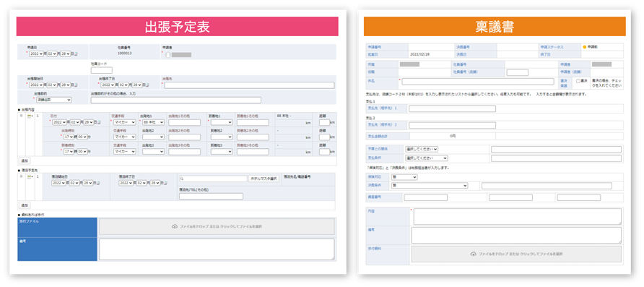Click the 到着地2その他 input field
644x287 pixels.
click(x=253, y=137)
